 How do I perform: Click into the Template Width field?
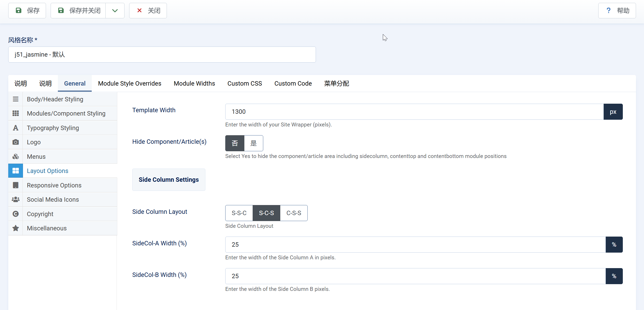click(x=414, y=112)
